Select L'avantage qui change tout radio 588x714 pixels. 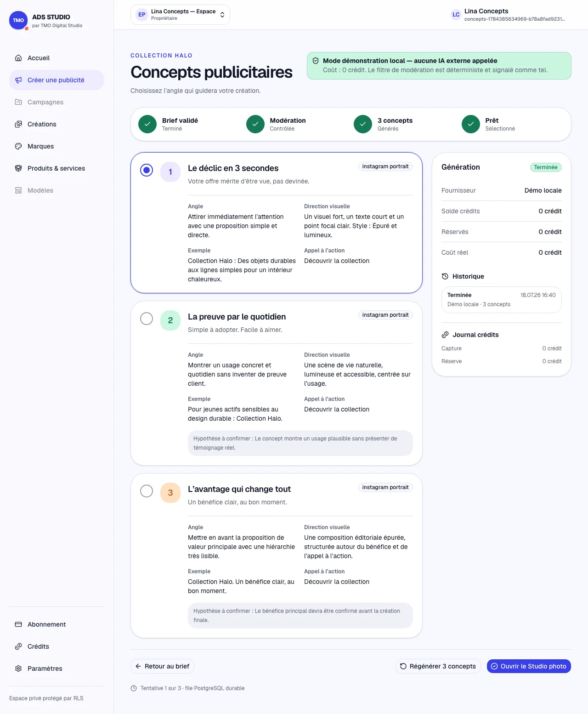[x=147, y=491]
